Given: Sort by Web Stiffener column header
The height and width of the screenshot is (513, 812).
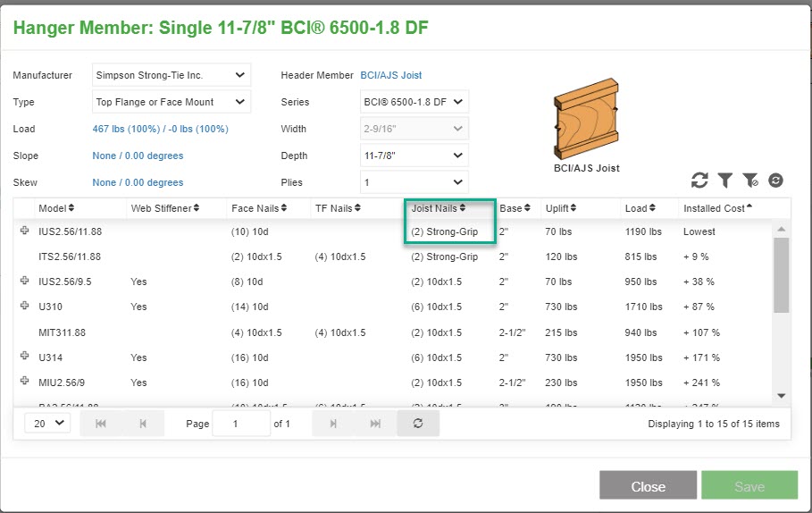Looking at the screenshot, I should tap(165, 208).
